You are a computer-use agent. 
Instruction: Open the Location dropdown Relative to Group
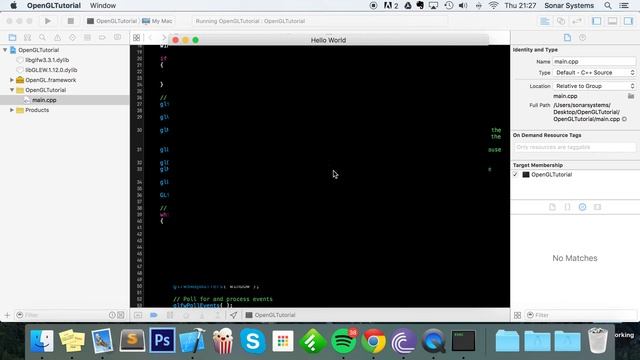coord(594,86)
